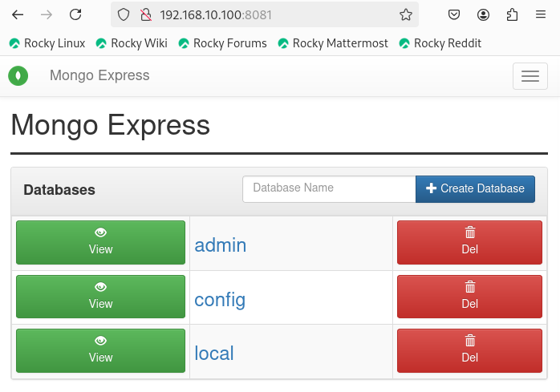The image size is (560, 392).
Task: View the admin database
Action: click(x=101, y=242)
